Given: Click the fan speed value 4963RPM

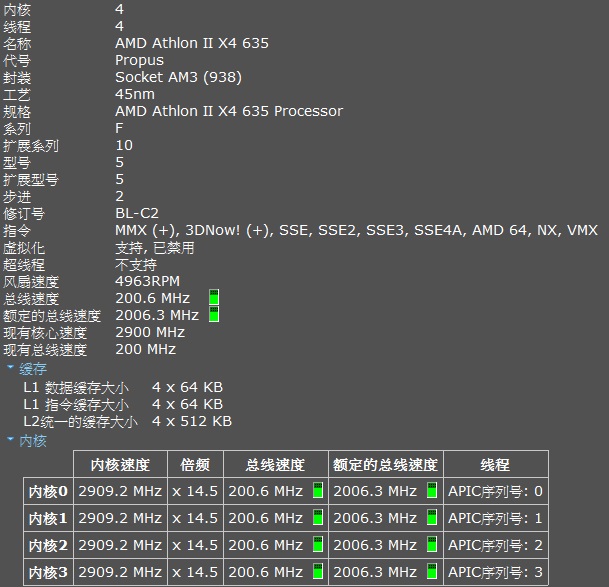Looking at the screenshot, I should (148, 281).
